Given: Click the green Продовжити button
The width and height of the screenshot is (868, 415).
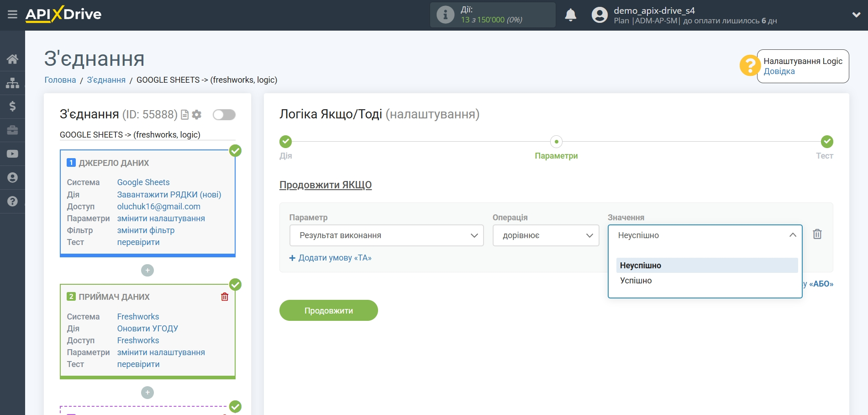Looking at the screenshot, I should point(328,311).
